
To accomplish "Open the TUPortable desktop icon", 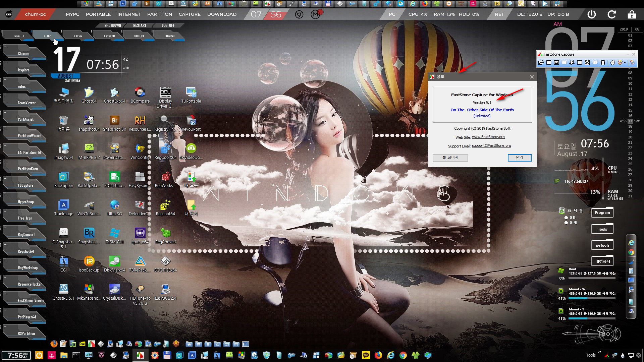I will 191,95.
